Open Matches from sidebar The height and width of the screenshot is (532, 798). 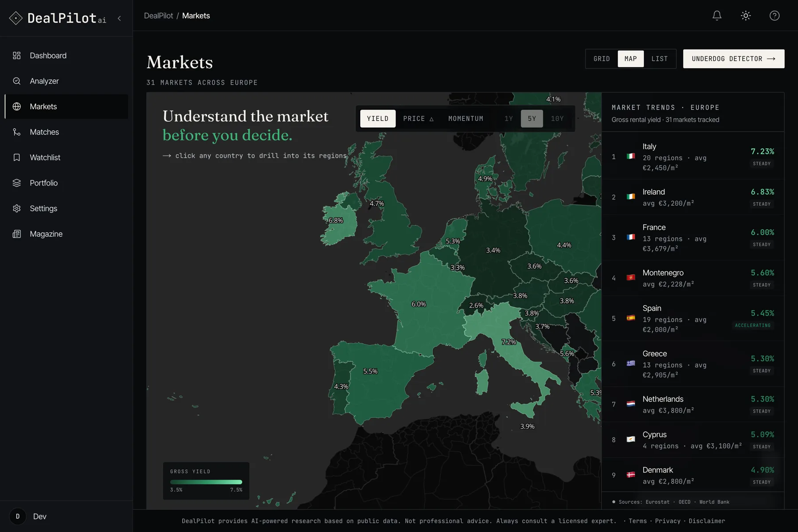click(66, 132)
